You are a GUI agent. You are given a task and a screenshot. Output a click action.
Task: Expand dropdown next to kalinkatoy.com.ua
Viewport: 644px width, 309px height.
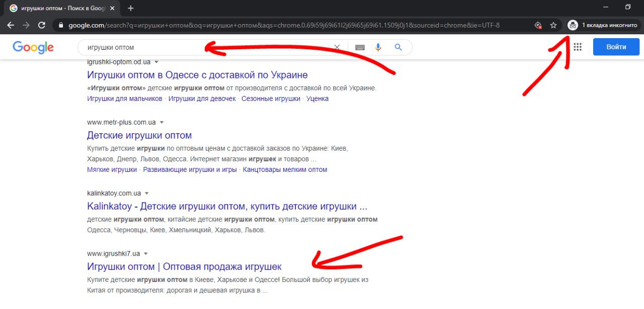pos(147,193)
